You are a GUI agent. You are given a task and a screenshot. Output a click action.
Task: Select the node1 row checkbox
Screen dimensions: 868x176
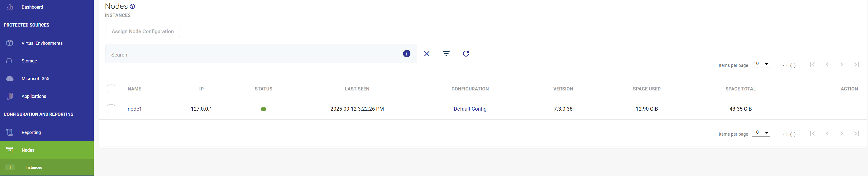click(x=111, y=109)
